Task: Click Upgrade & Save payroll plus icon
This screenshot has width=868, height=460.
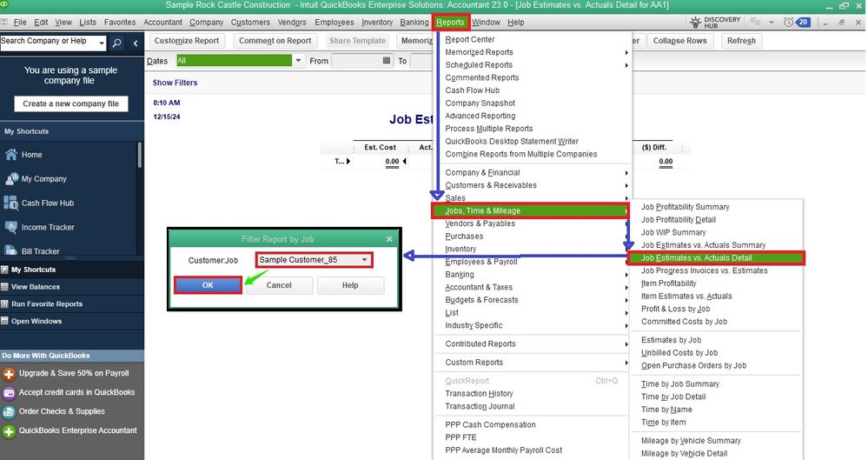Action: [x=9, y=374]
